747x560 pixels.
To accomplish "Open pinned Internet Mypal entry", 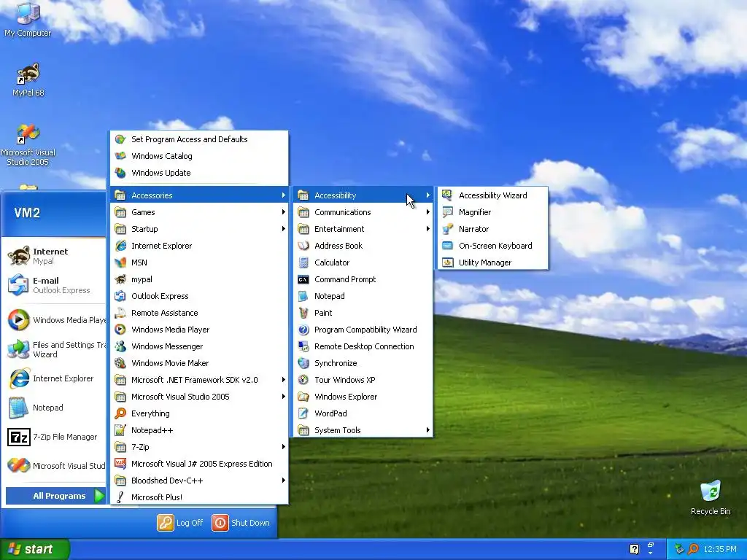I will [x=55, y=256].
